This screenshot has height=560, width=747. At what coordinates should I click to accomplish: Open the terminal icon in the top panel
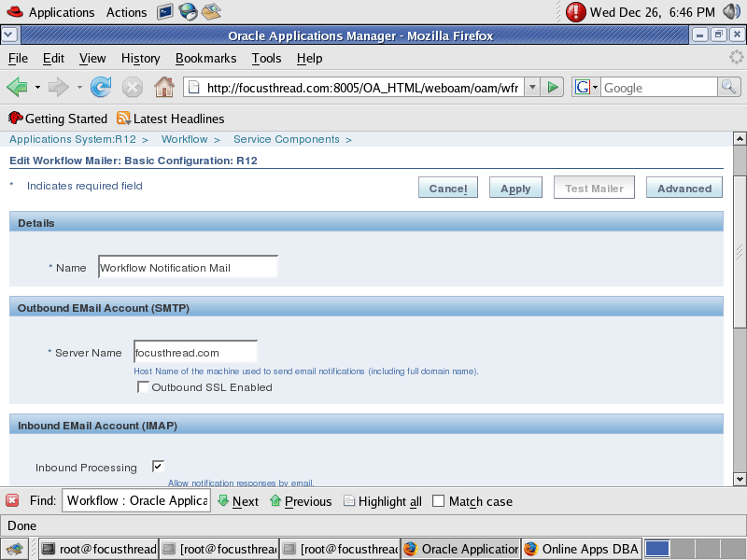click(x=167, y=12)
